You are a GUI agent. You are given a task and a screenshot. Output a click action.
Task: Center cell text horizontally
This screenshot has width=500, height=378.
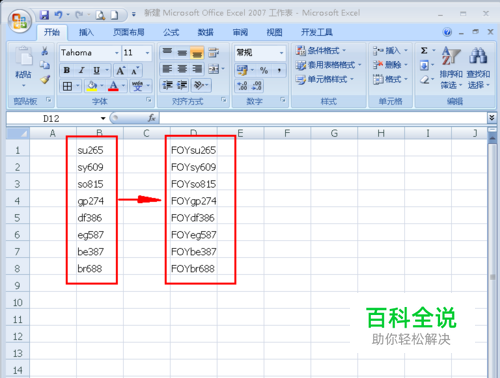[x=182, y=69]
